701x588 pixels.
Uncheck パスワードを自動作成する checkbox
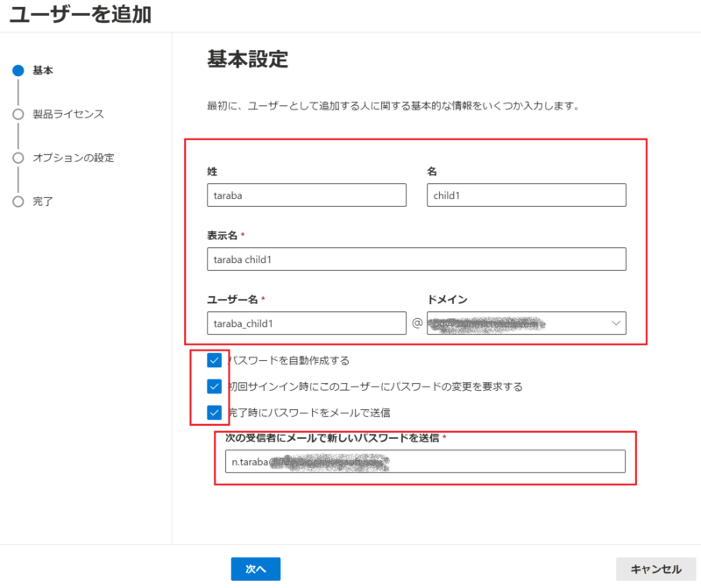[215, 360]
